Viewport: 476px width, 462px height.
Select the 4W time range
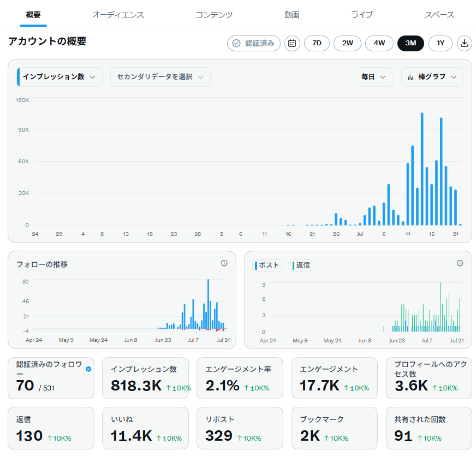tap(379, 43)
